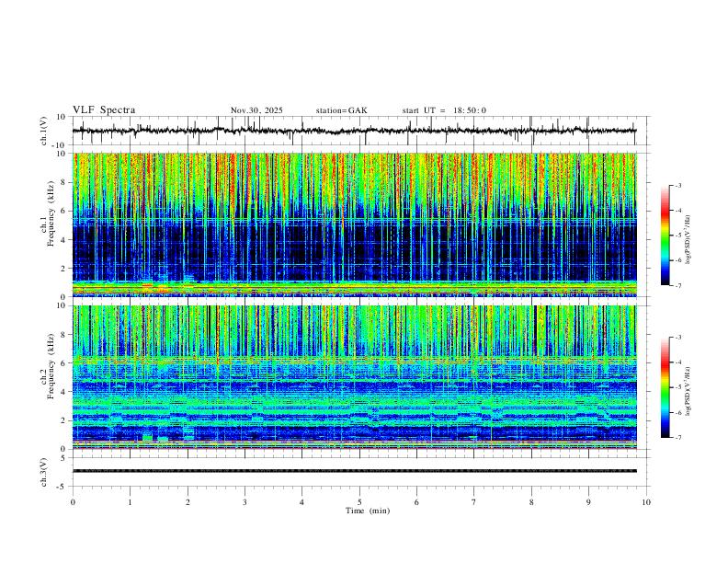This screenshot has width=728, height=563.
Task: Click the "8" kHz tick on ch.2 frequency axis
Action: tap(64, 335)
